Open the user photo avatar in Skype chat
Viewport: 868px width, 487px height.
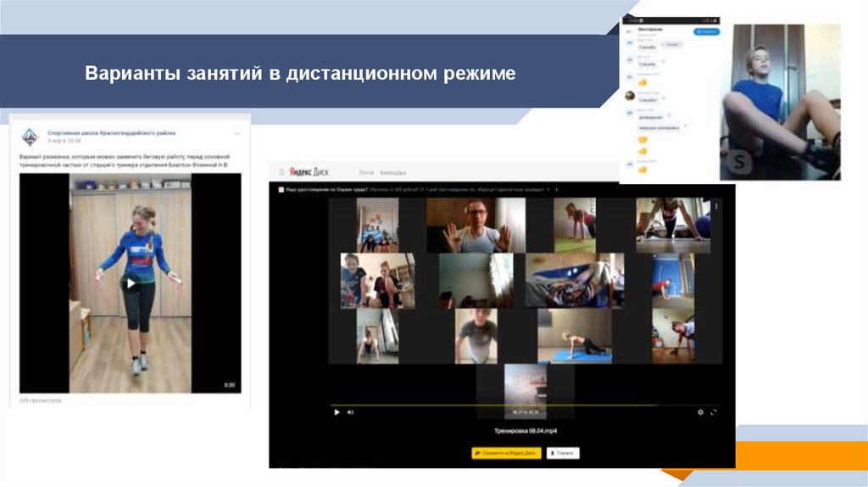630,96
